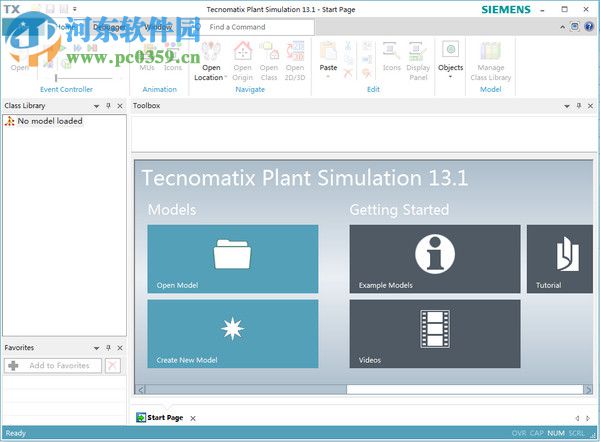Click the book icon on Tutorial tile
600x442 pixels.
click(x=567, y=254)
